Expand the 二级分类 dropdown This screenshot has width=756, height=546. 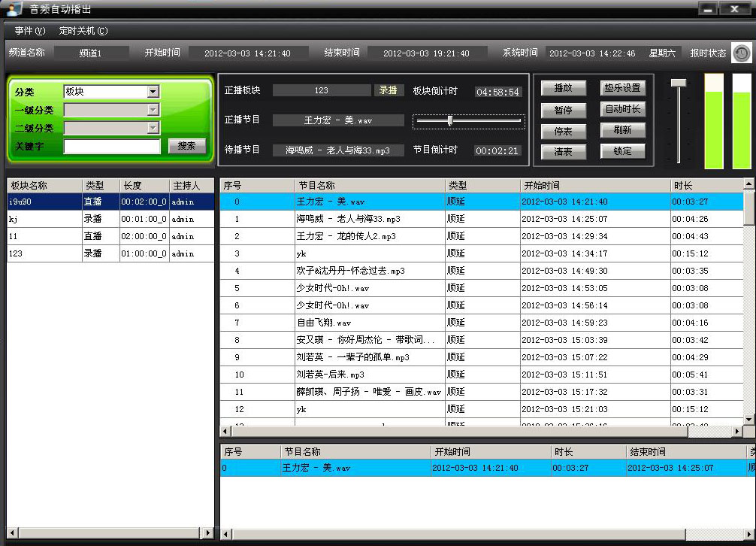[111, 128]
